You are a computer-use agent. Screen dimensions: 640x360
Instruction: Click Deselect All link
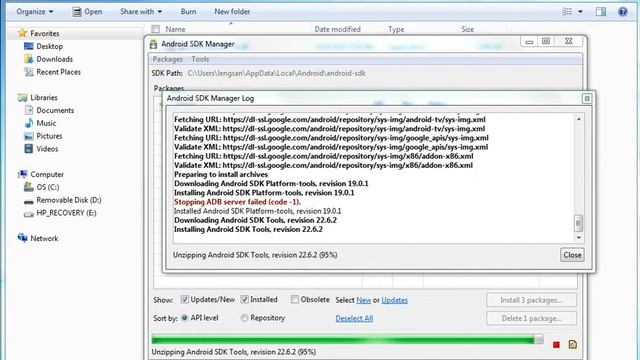pyautogui.click(x=354, y=318)
